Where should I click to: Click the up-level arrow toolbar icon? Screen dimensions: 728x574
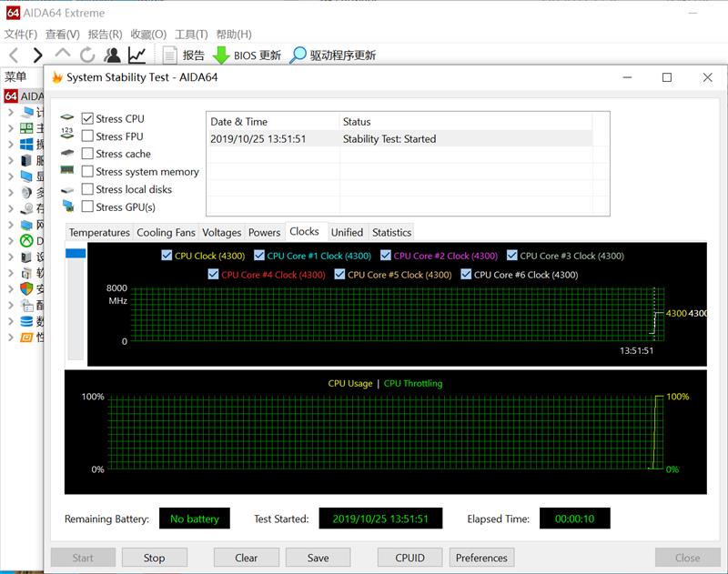click(63, 53)
